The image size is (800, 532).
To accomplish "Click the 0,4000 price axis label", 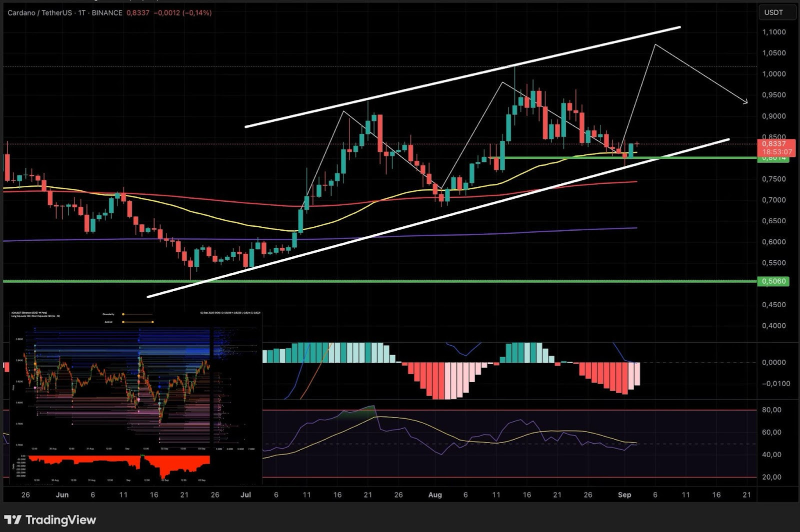I will tap(773, 326).
